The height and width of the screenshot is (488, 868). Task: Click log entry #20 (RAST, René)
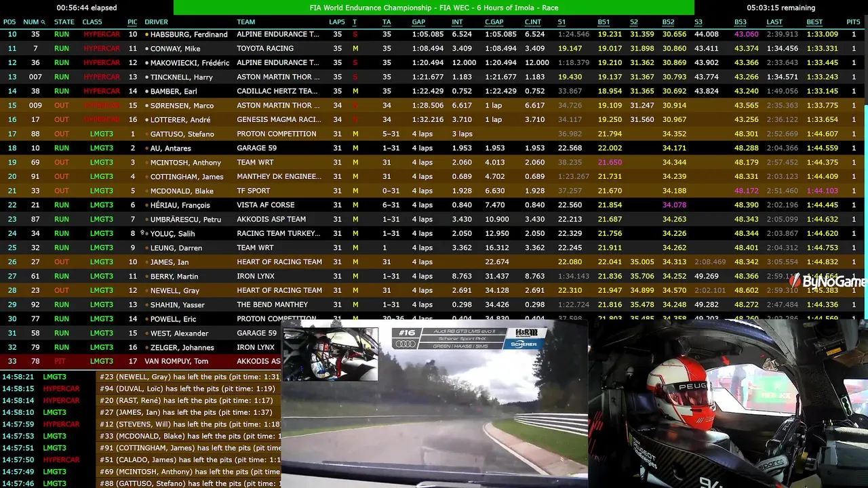(x=187, y=401)
